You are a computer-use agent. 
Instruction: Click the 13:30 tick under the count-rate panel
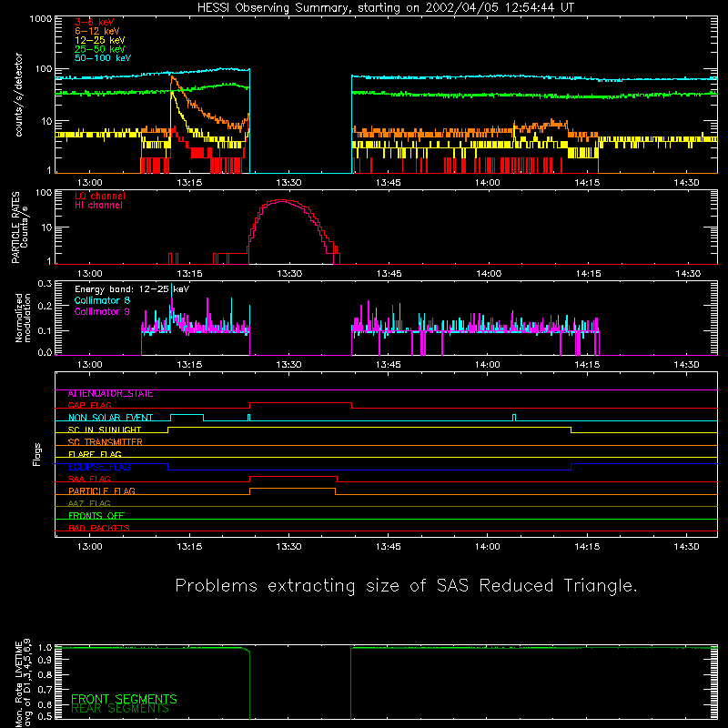tap(288, 183)
